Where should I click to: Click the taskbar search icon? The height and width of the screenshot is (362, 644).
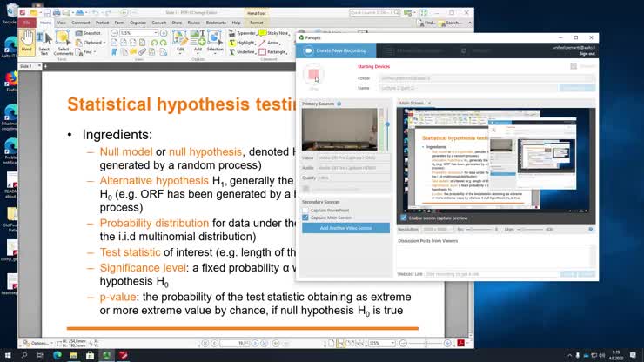coord(23,355)
